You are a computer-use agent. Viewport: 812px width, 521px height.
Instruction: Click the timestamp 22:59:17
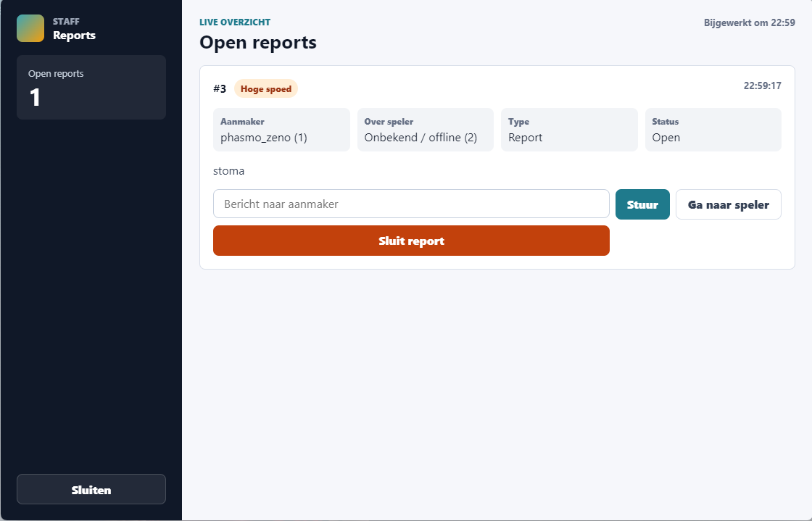click(762, 86)
